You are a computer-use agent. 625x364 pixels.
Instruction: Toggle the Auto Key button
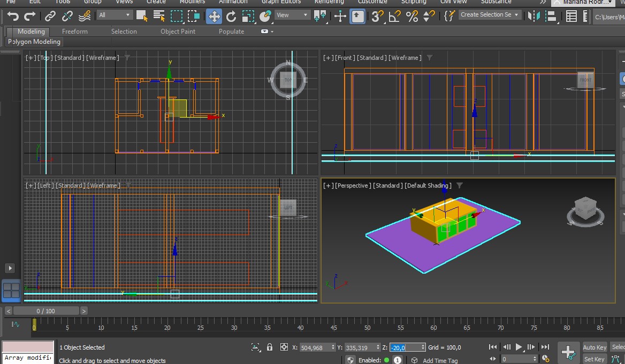[x=594, y=347]
